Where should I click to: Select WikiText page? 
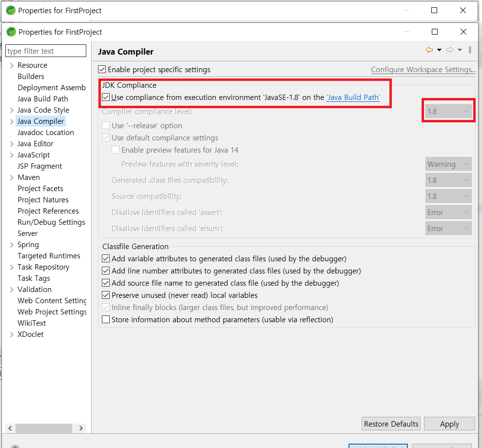click(32, 323)
